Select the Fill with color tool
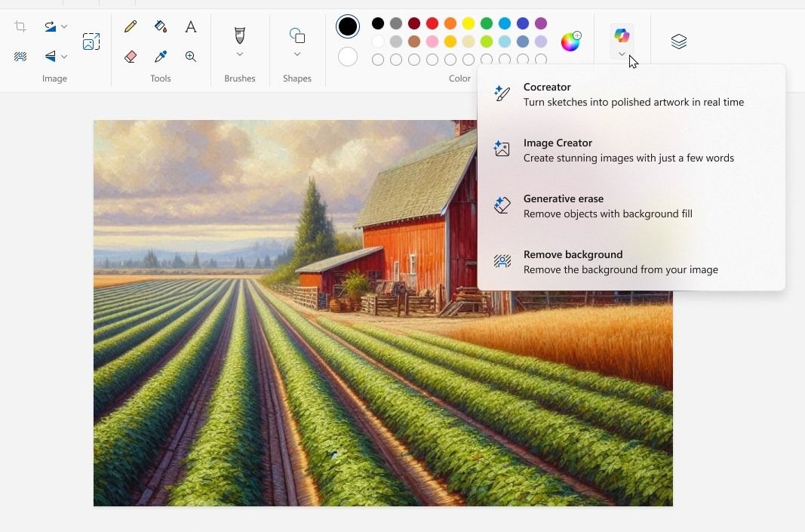Screen dimensions: 805x532 pos(160,26)
